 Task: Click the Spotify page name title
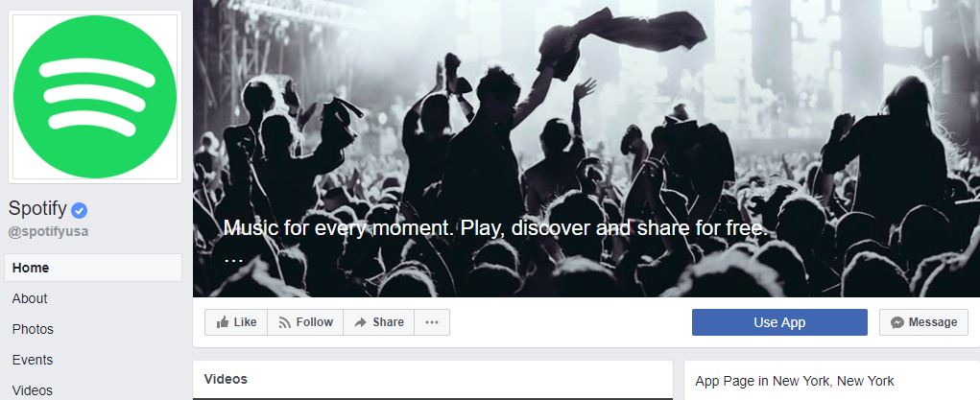coord(37,209)
